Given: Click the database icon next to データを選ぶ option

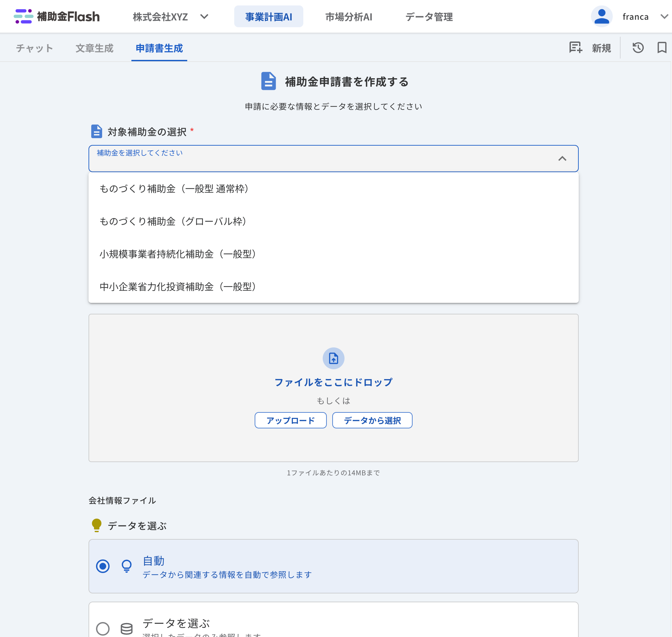Looking at the screenshot, I should 127,628.
